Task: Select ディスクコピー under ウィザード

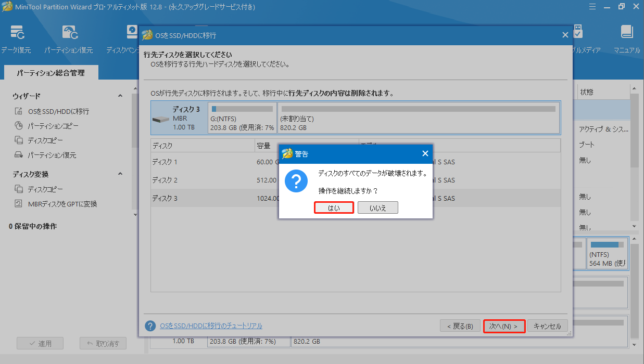Action: [x=45, y=140]
